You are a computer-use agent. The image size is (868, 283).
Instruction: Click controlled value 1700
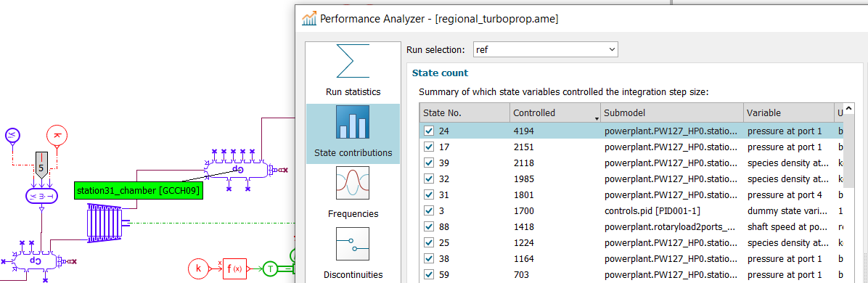(x=524, y=211)
